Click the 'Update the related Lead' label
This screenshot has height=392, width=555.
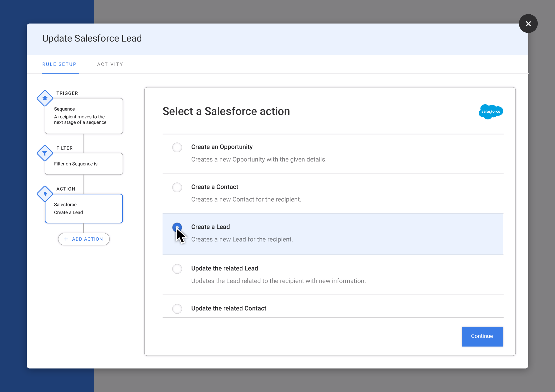tap(224, 268)
